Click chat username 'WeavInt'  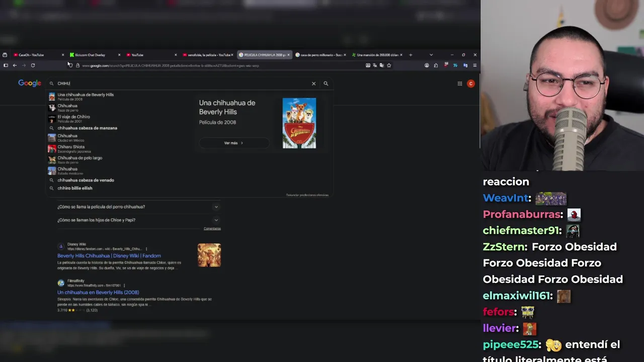505,198
